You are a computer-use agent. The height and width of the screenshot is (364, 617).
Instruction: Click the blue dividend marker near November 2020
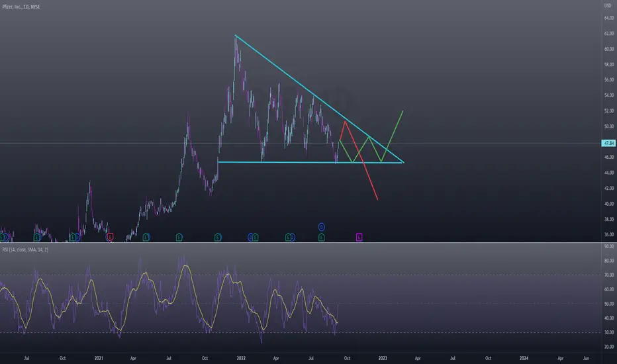[77, 237]
